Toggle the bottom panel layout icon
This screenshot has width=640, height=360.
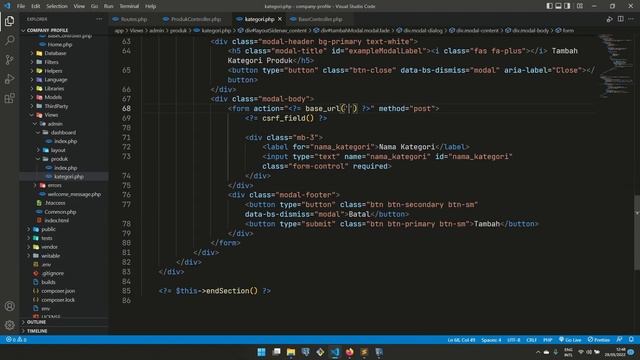pyautogui.click(x=558, y=6)
